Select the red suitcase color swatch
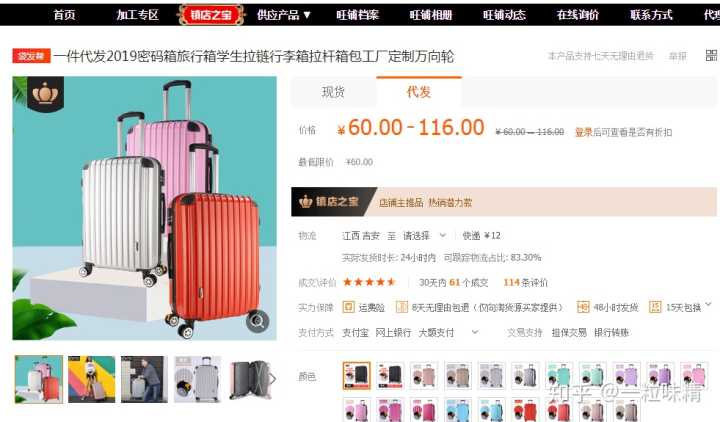720x422 pixels. 525,410
